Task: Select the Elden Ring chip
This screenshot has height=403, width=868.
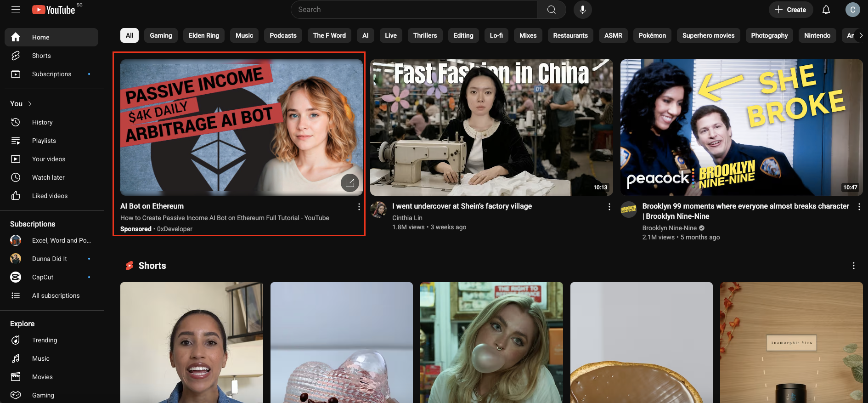Action: [204, 35]
